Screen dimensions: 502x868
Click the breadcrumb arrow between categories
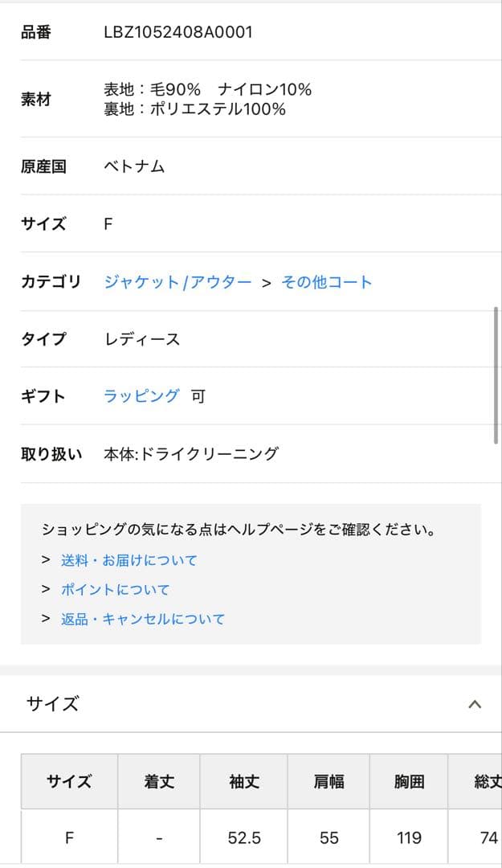[x=267, y=283]
